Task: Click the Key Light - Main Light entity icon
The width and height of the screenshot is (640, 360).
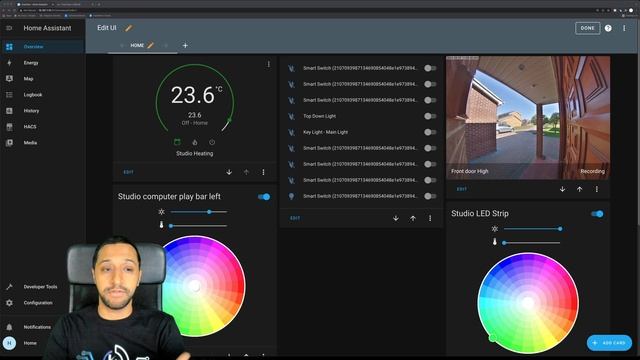Action: (x=291, y=132)
